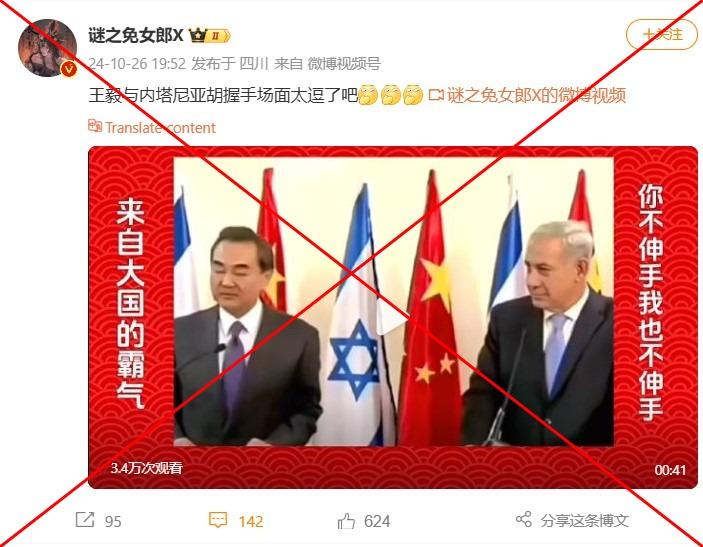Like the post with thumbs-up icon

(346, 521)
